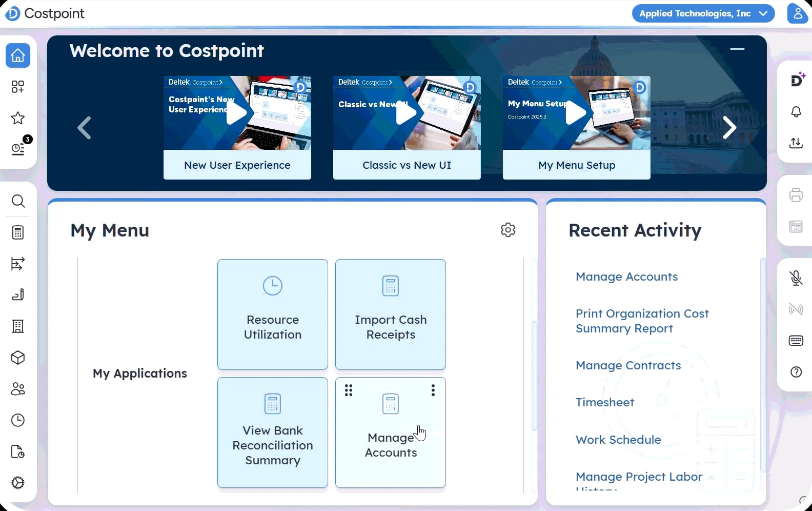Open Favorites star icon in sidebar
Image resolution: width=812 pixels, height=511 pixels.
click(x=18, y=118)
